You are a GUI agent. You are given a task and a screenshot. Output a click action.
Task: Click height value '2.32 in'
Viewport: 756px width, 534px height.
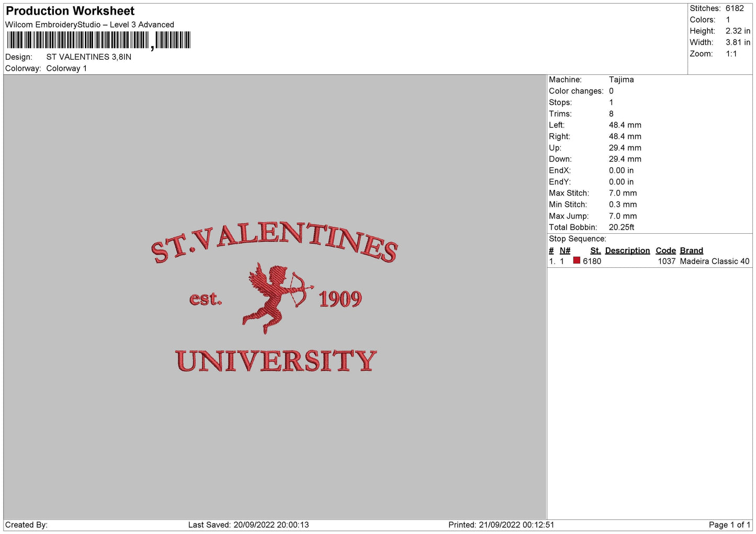point(738,31)
